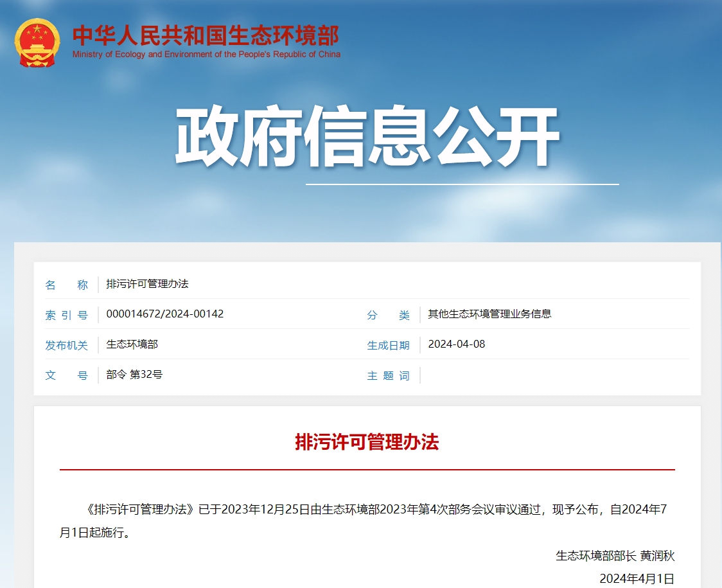Select the document title 排污许可管理办法
Screen dimensions: 722x588
[148, 285]
